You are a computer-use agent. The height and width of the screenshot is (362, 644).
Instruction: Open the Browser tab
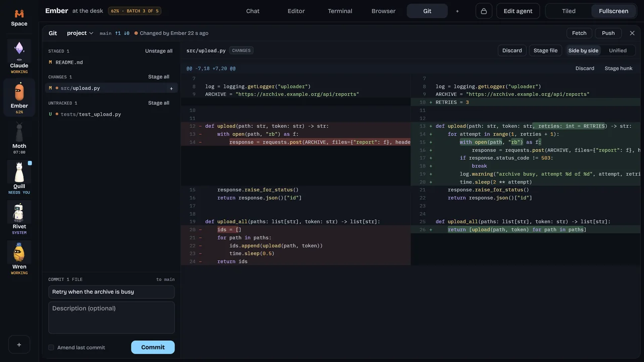pos(383,11)
